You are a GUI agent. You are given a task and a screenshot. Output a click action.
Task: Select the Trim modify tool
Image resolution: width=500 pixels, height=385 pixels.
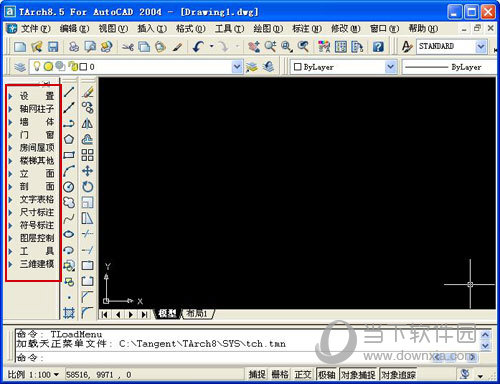pos(88,234)
